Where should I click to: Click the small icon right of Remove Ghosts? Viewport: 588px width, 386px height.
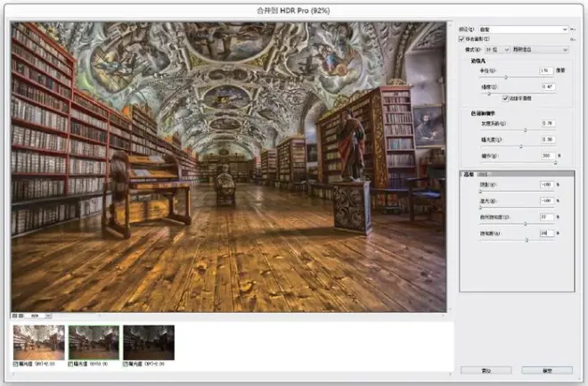573,39
